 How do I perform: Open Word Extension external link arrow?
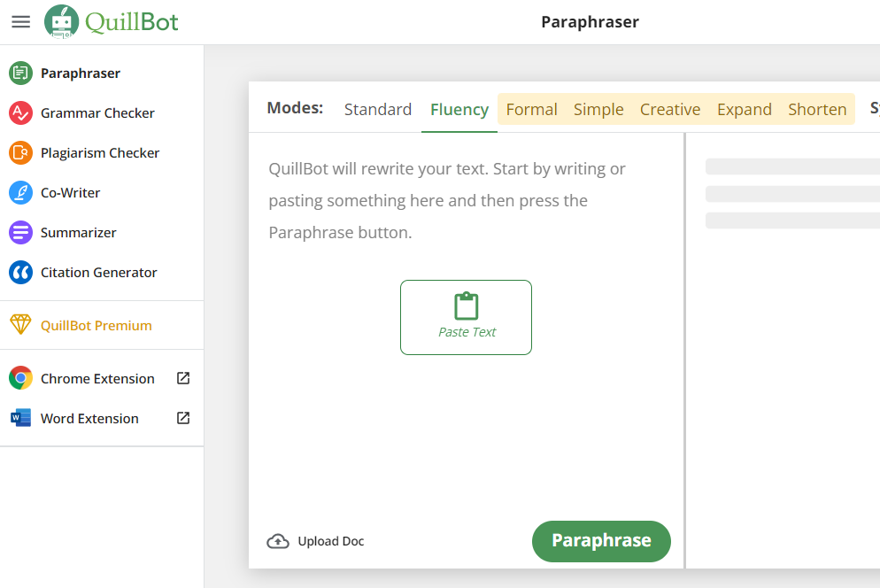click(x=183, y=418)
